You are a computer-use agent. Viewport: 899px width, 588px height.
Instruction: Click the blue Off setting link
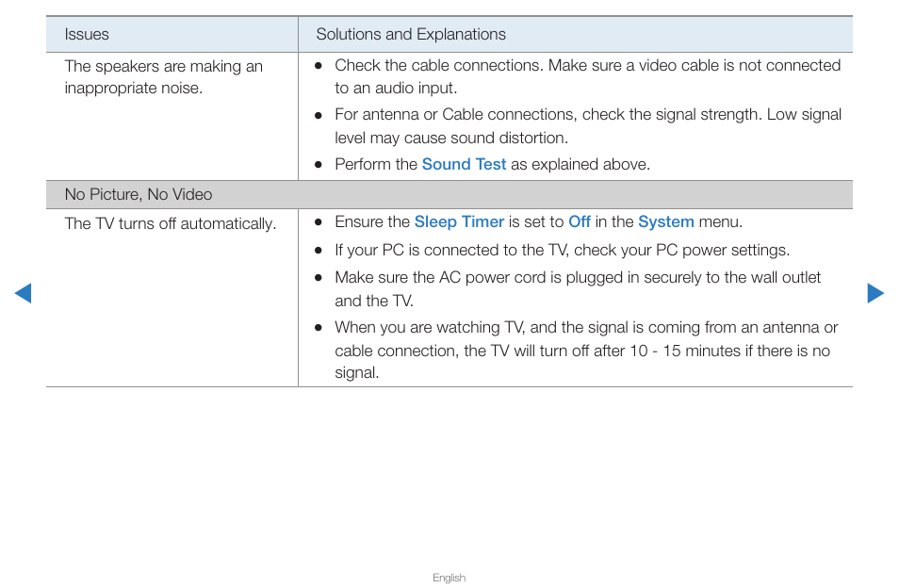coord(580,221)
